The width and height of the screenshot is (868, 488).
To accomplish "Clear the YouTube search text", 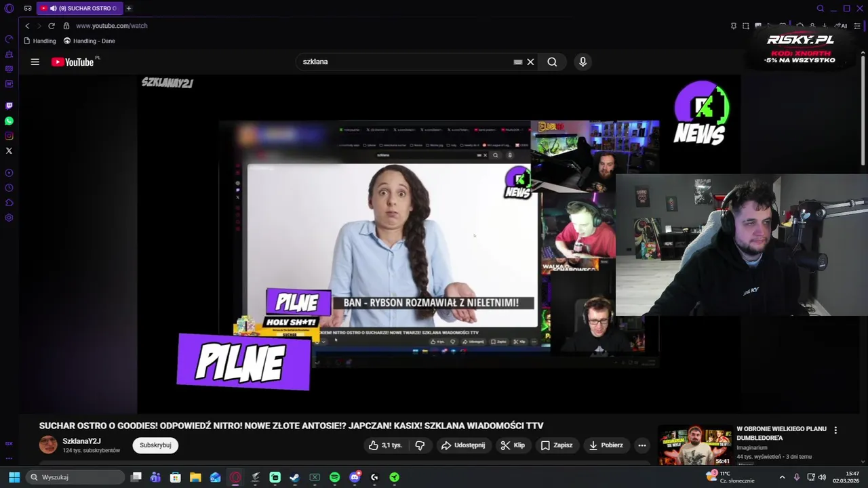I will click(x=530, y=62).
